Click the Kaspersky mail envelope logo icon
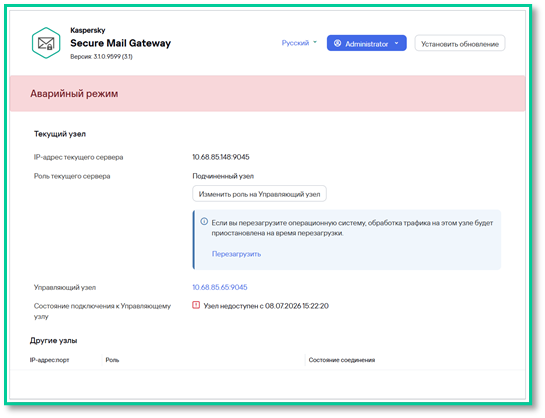The width and height of the screenshot is (545, 418). click(x=46, y=43)
